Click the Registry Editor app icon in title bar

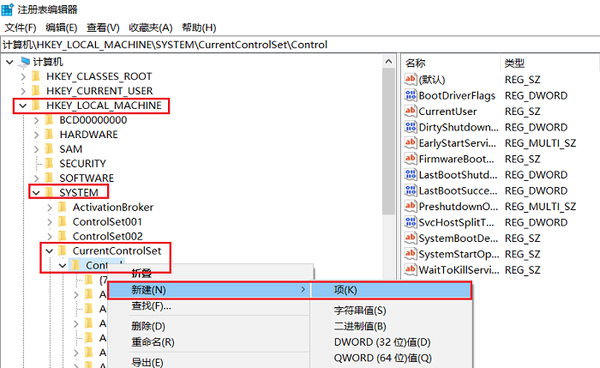(x=7, y=9)
